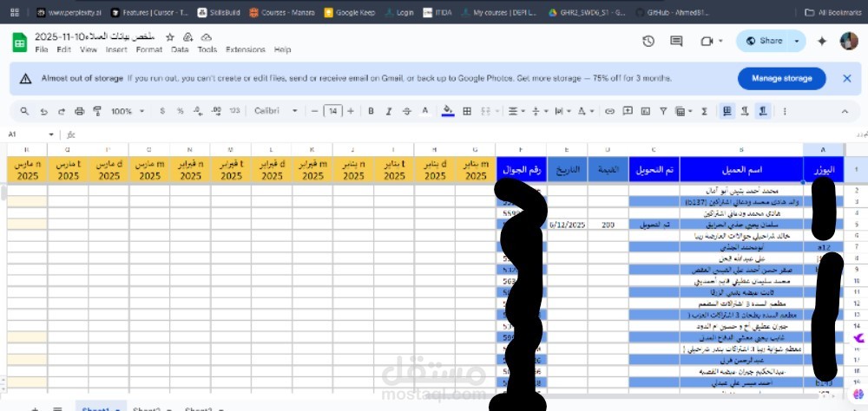Decrease decimal places
Image resolution: width=868 pixels, height=411 pixels.
198,111
